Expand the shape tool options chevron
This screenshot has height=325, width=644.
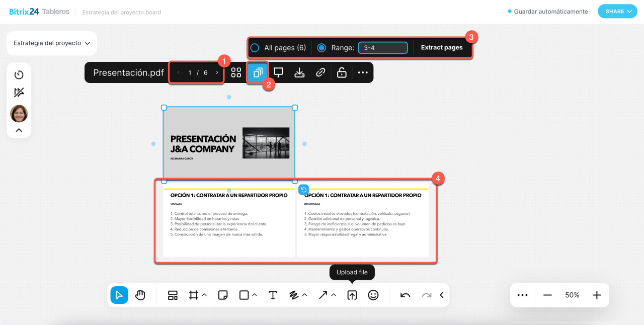(255, 295)
